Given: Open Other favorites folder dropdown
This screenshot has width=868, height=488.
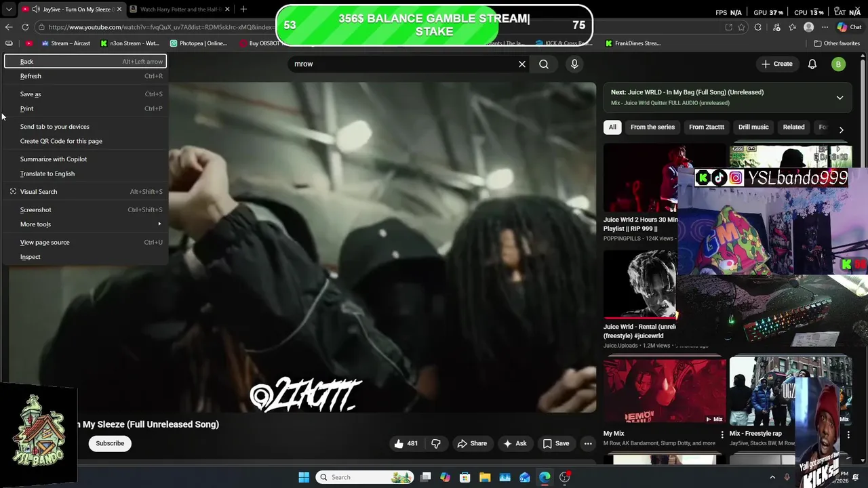Looking at the screenshot, I should pyautogui.click(x=837, y=43).
